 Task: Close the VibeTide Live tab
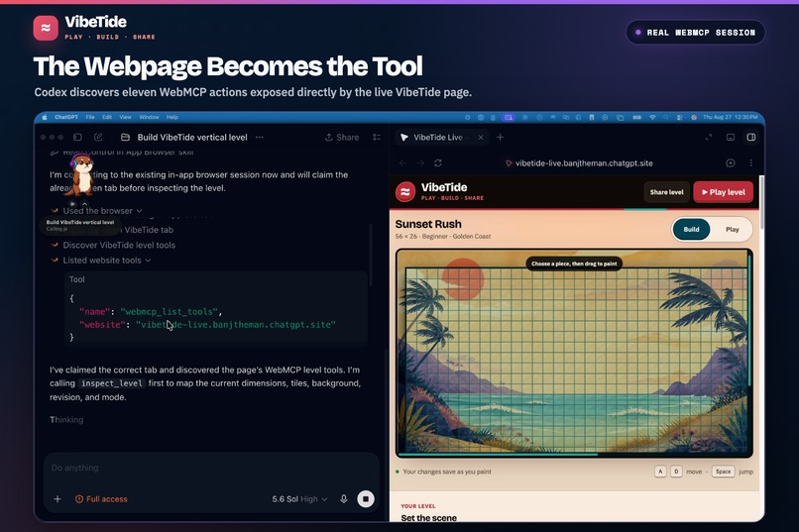pyautogui.click(x=481, y=137)
